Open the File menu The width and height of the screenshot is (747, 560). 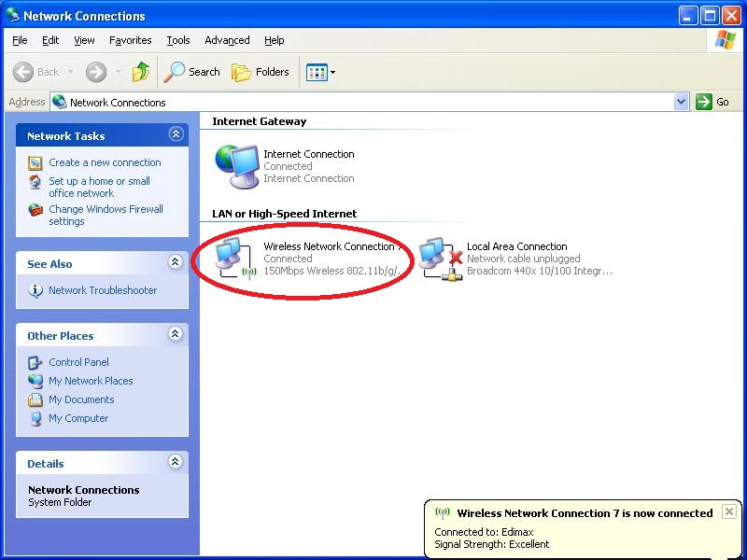click(x=20, y=40)
